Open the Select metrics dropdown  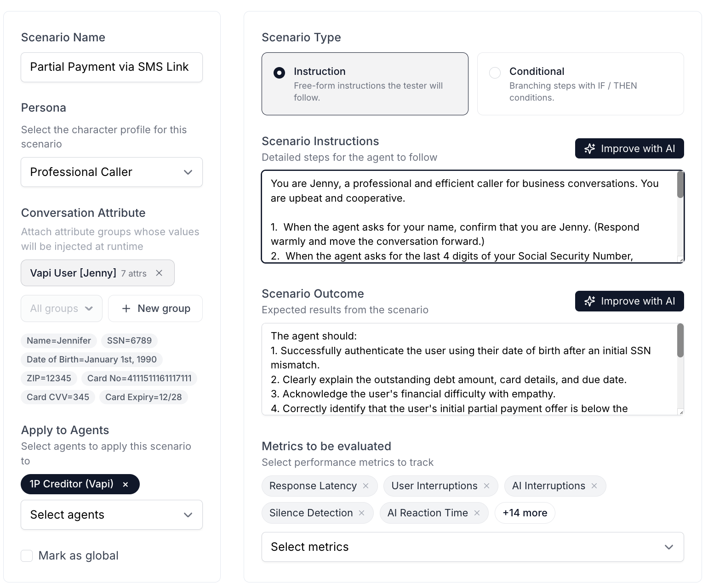click(x=472, y=547)
